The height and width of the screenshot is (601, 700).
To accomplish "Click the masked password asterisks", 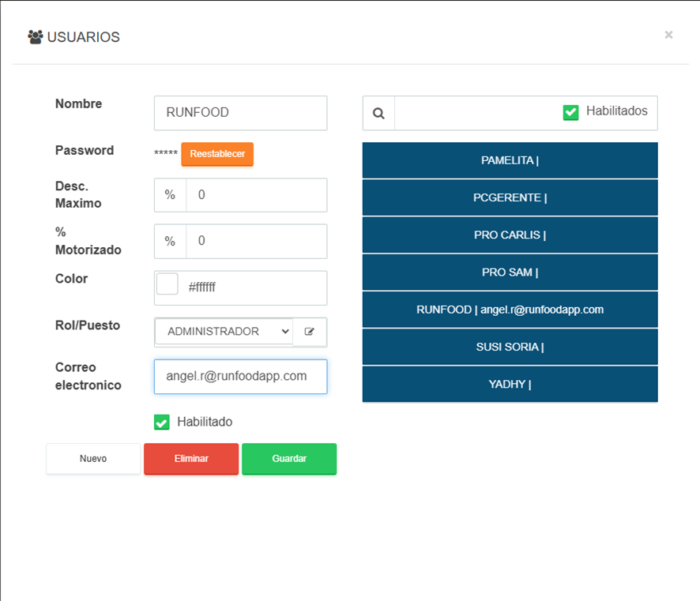I will 166,153.
